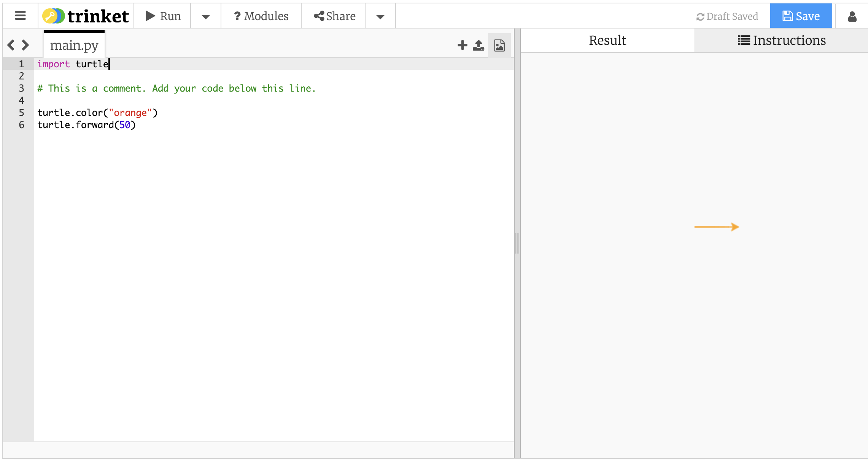This screenshot has height=460, width=868.
Task: Toggle the image library panel icon
Action: tap(499, 44)
